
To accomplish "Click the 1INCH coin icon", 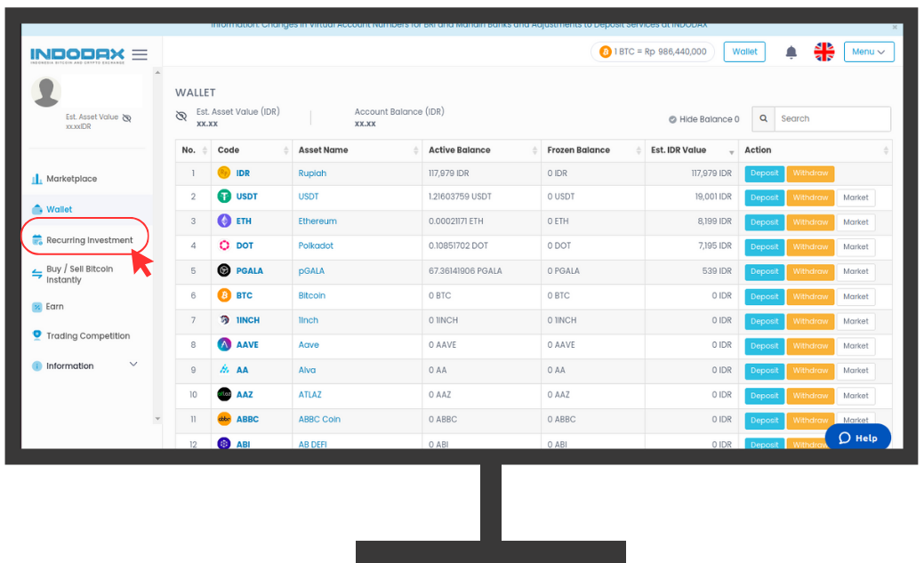I will tap(224, 320).
